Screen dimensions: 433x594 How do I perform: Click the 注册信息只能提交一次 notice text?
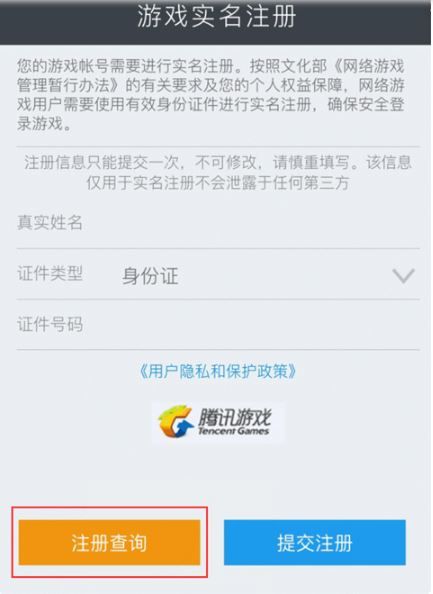click(218, 172)
